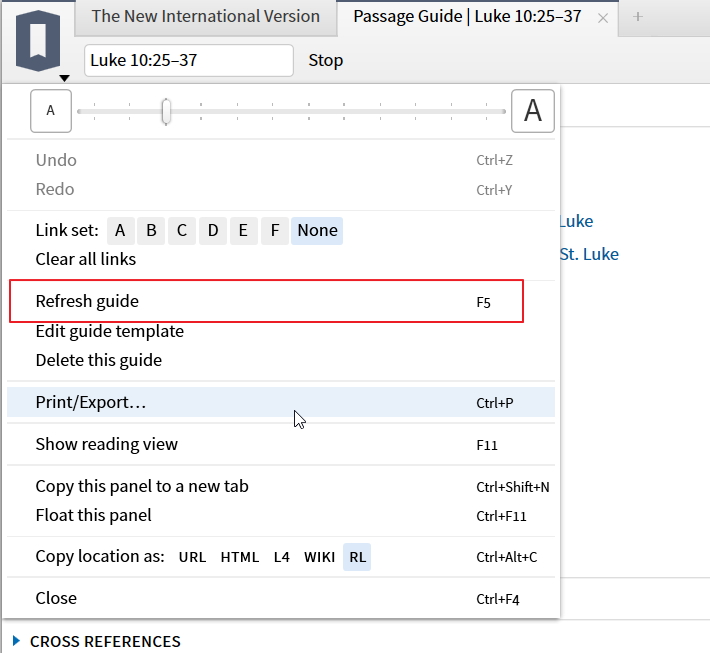The height and width of the screenshot is (653, 710).
Task: Switch to The New International Version tab
Action: 205,16
